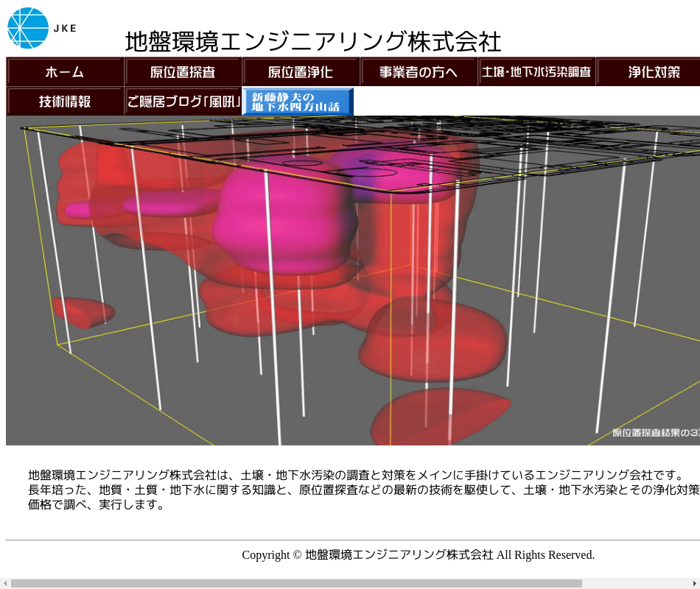Go to the 原位置探査 page

pos(183,72)
